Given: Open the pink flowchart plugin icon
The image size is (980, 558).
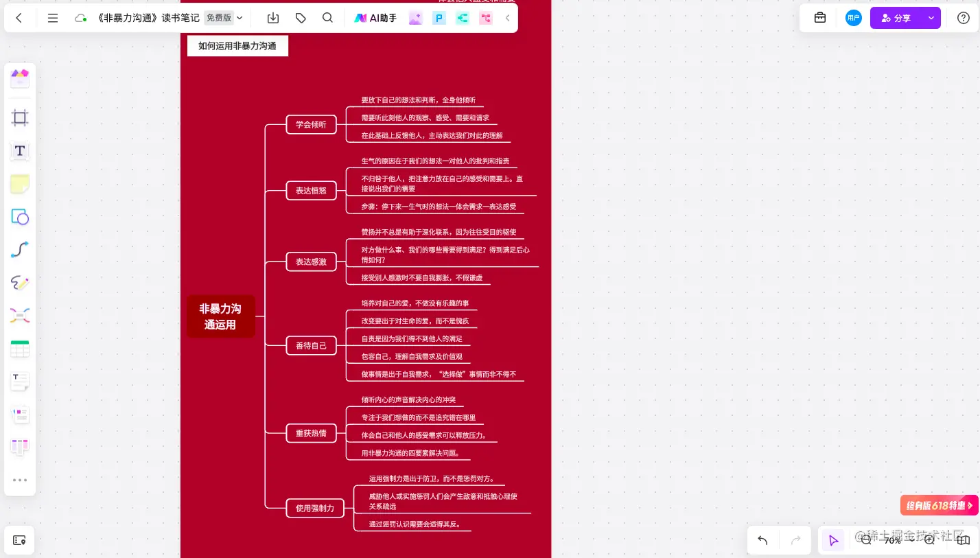Looking at the screenshot, I should tap(486, 19).
